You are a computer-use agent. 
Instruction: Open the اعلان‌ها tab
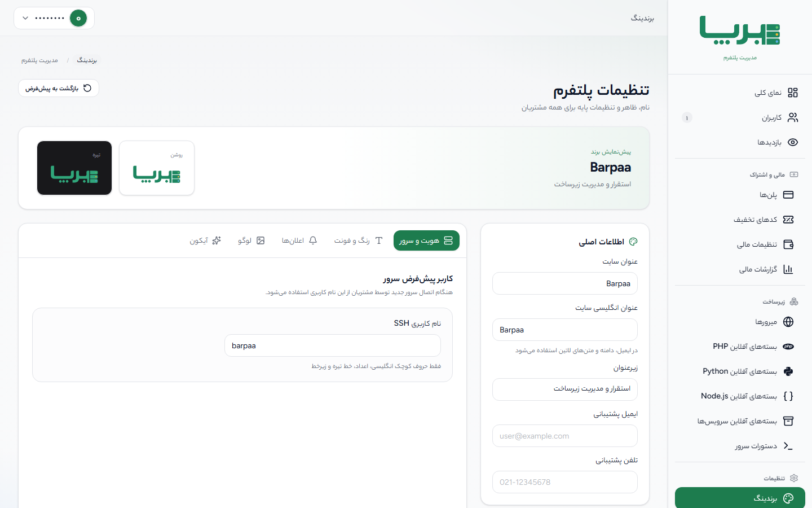click(299, 240)
